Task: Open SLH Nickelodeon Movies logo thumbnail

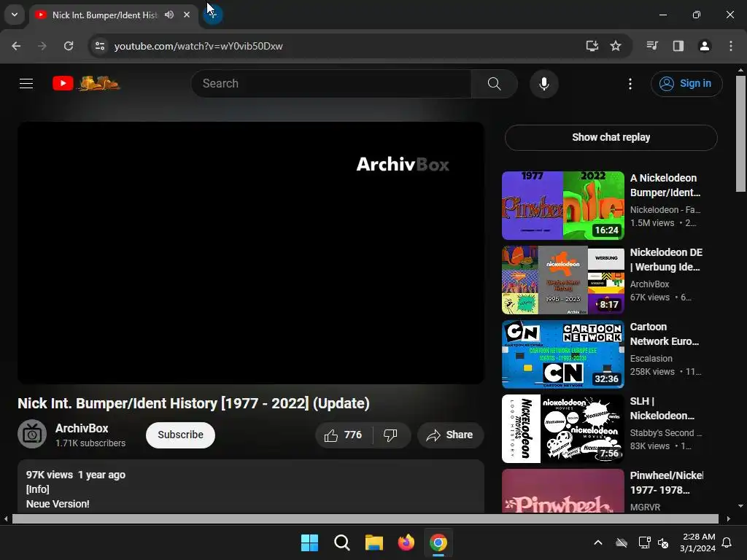Action: click(562, 429)
